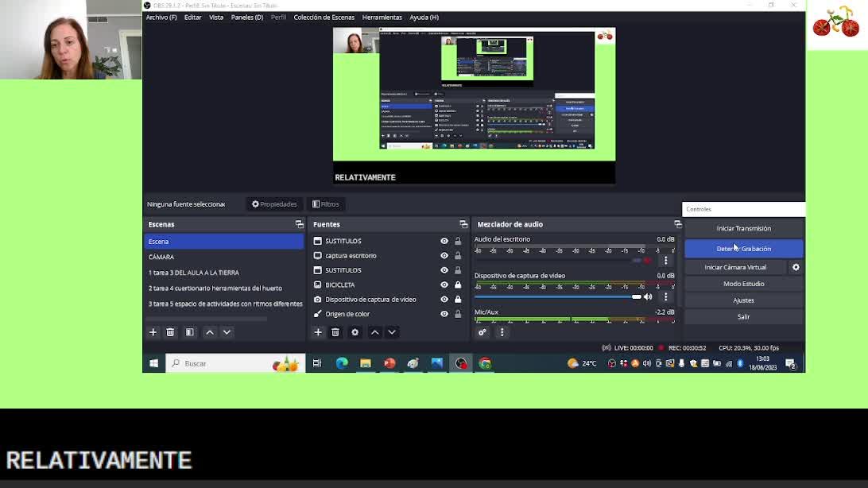
Task: Click Salir to exit OBS
Action: pos(743,317)
